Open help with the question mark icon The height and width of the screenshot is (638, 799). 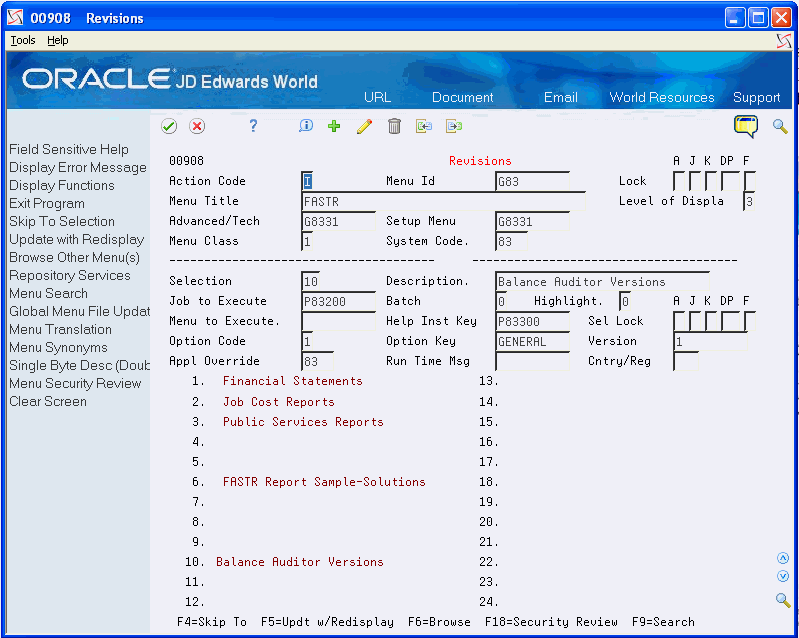click(253, 126)
